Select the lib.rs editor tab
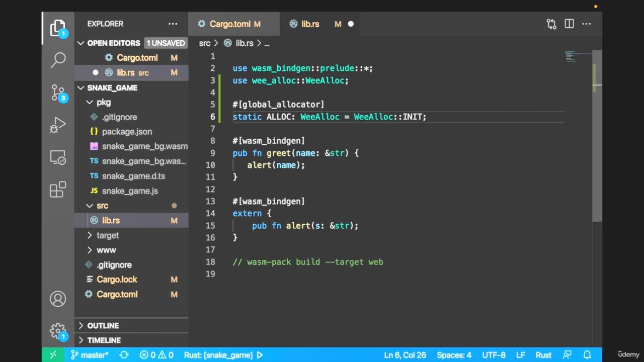 (x=310, y=24)
